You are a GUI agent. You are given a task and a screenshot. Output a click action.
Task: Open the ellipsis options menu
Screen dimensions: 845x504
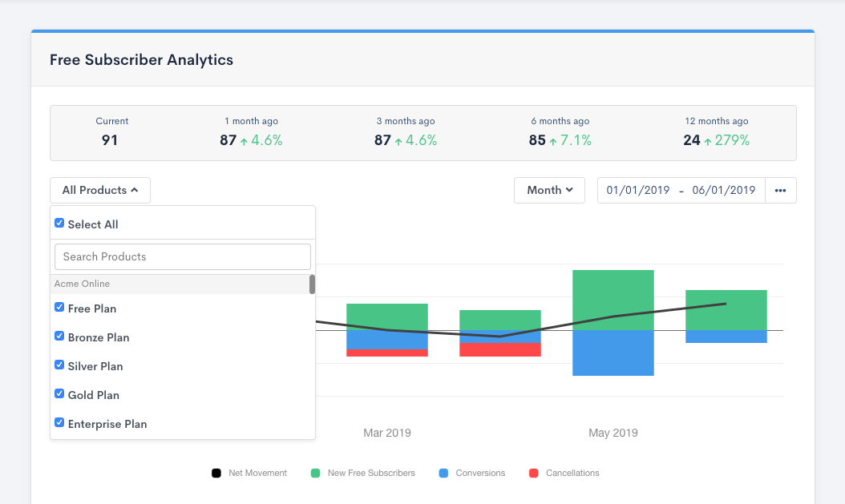coord(781,190)
